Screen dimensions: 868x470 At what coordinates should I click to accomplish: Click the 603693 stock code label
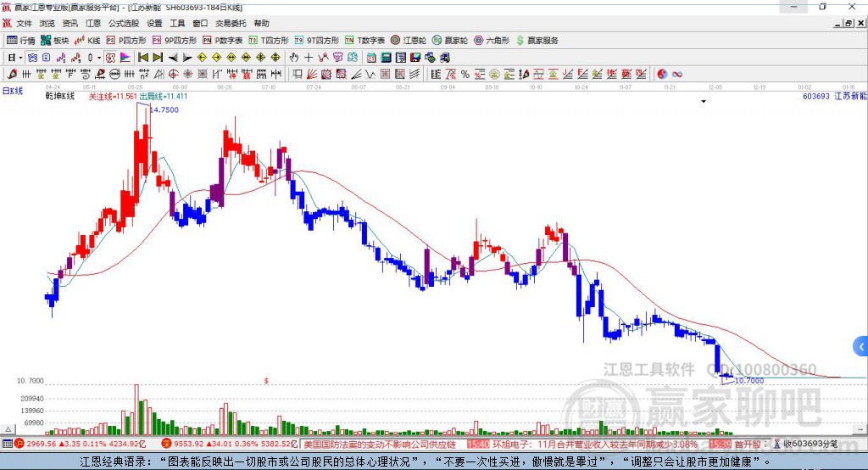[x=816, y=97]
